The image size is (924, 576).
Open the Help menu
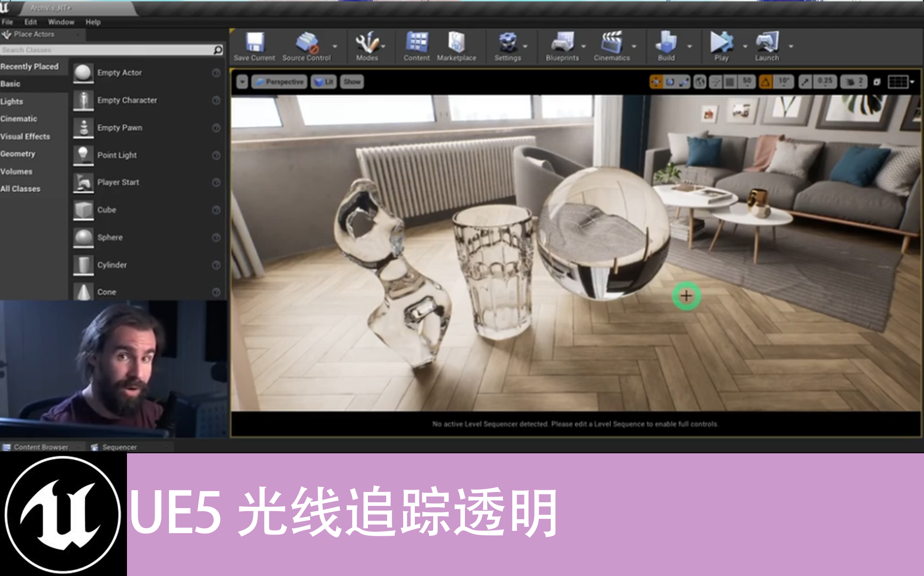coord(93,22)
